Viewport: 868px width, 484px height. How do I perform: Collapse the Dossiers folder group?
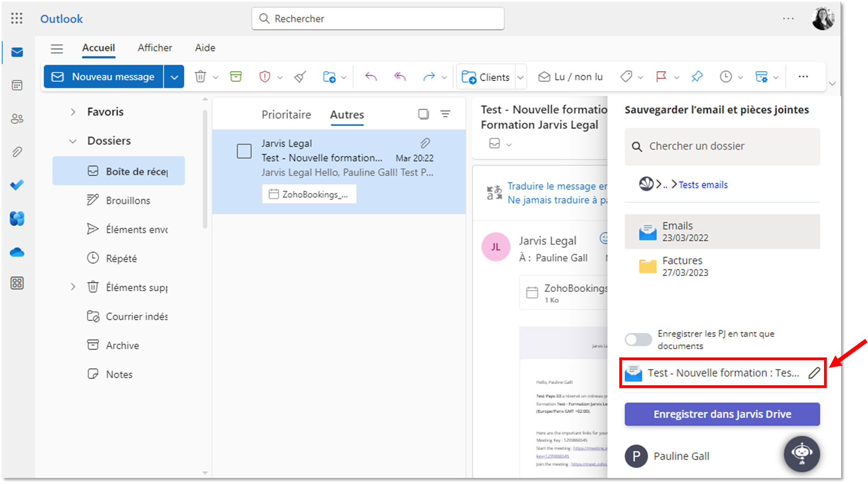tap(73, 141)
